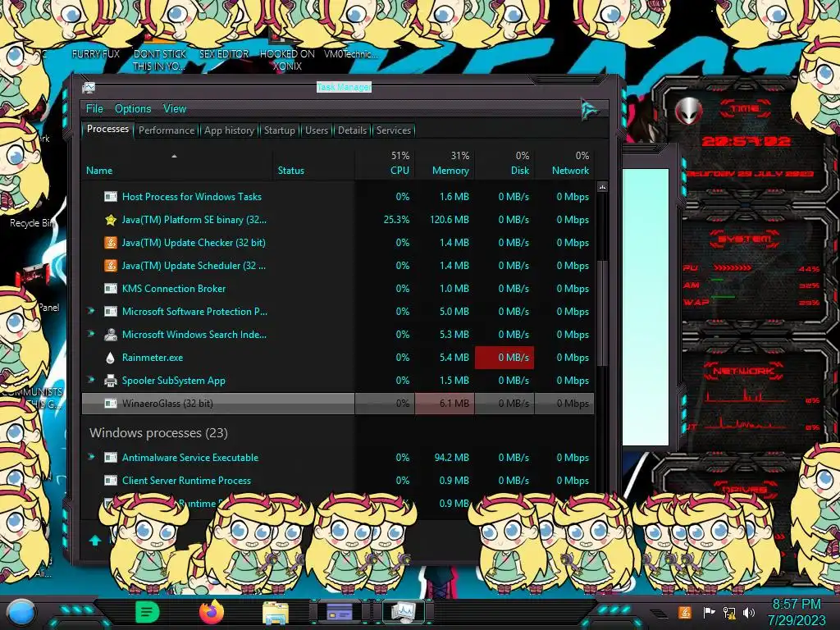
Task: Switch to the Startup tab
Action: pyautogui.click(x=279, y=130)
